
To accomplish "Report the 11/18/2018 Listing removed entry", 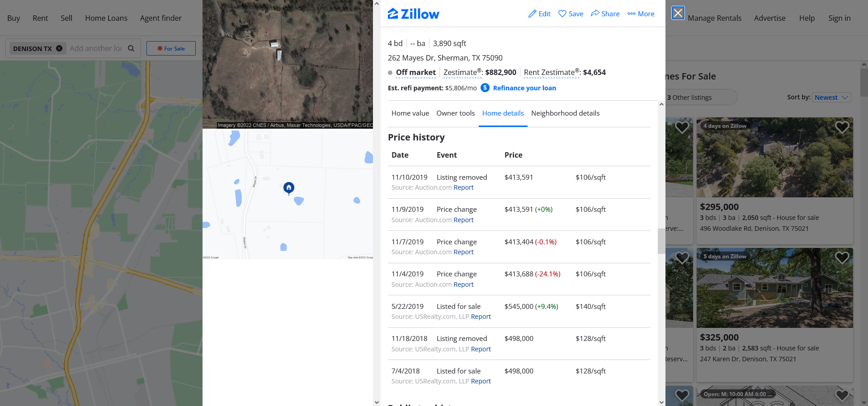I will pyautogui.click(x=481, y=349).
